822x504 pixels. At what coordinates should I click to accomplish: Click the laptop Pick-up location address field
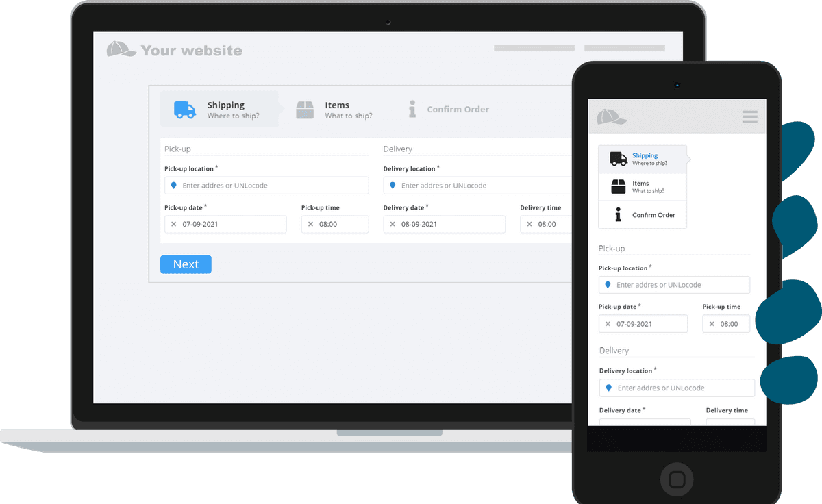[x=271, y=186]
